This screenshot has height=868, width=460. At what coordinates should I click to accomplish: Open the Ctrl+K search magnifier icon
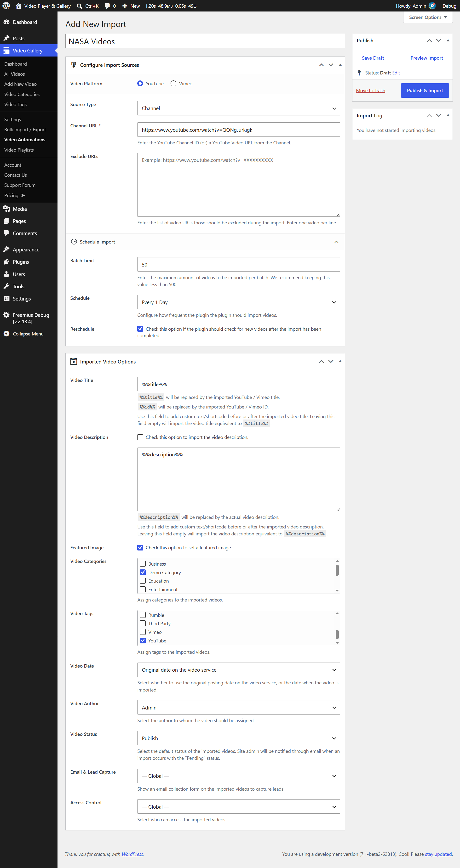[80, 6]
